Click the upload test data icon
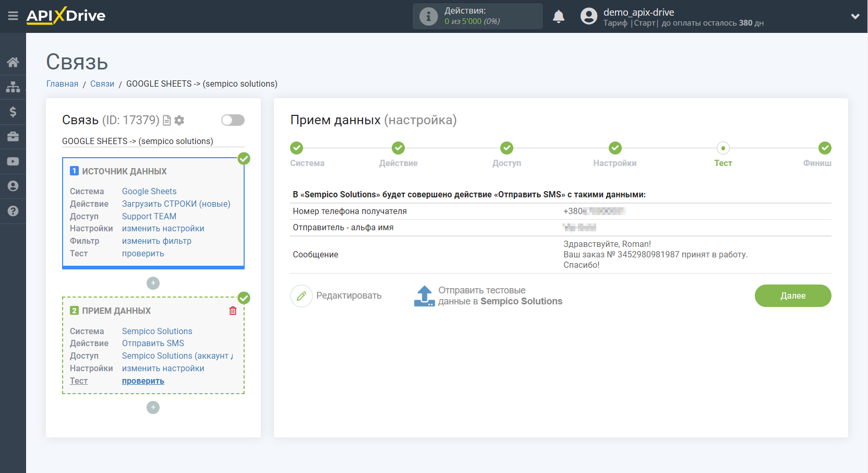 [x=425, y=296]
